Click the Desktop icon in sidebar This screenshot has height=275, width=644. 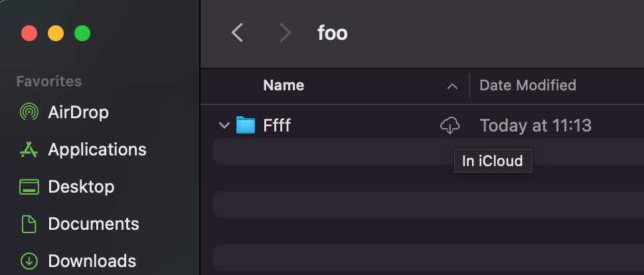(29, 187)
